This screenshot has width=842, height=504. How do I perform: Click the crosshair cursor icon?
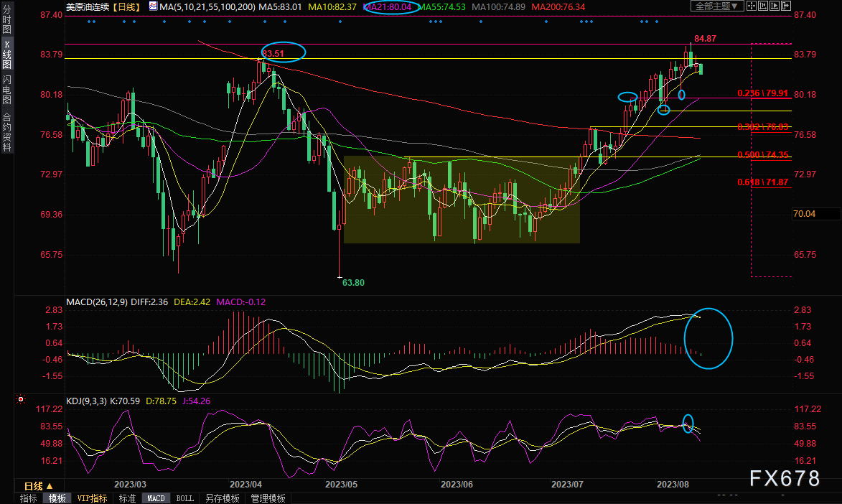tap(752, 6)
